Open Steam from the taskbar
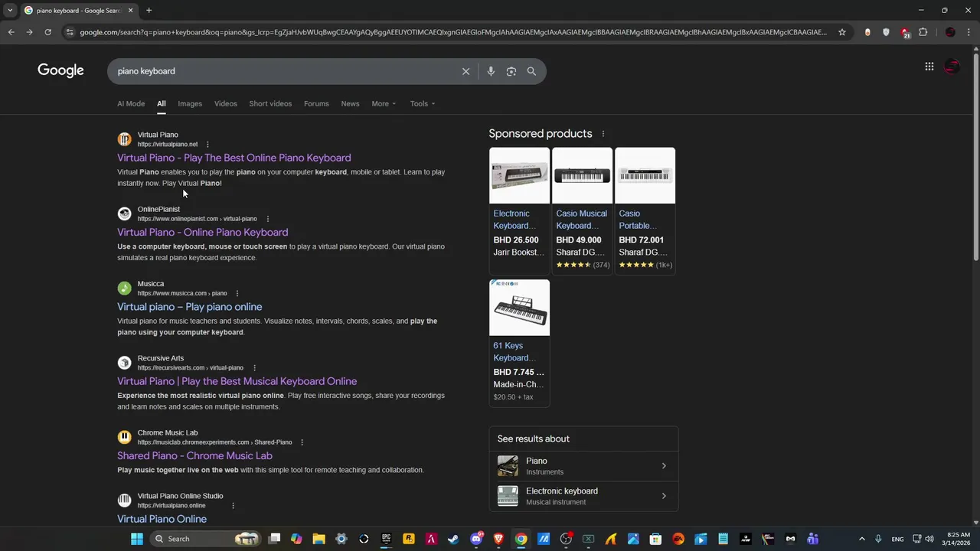Viewport: 980px width, 551px height. click(453, 539)
